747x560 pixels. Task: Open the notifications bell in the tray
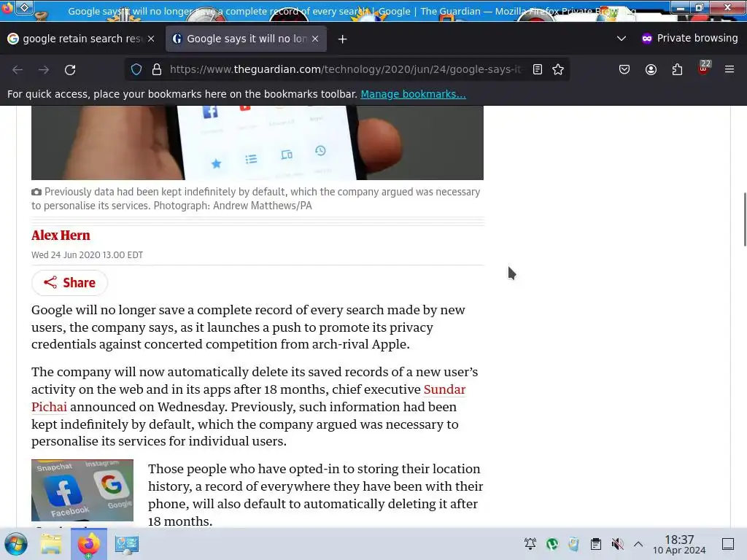pyautogui.click(x=530, y=544)
